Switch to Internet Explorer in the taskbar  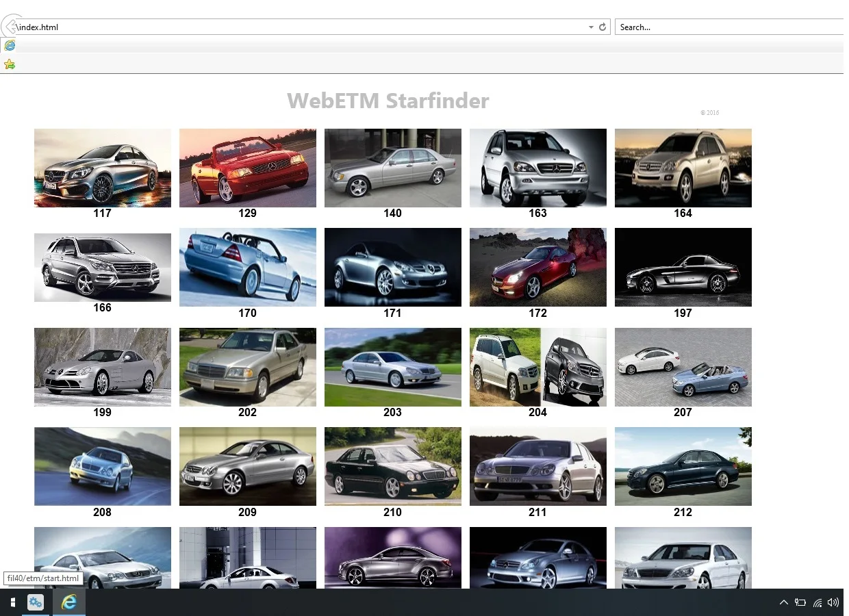[69, 602]
